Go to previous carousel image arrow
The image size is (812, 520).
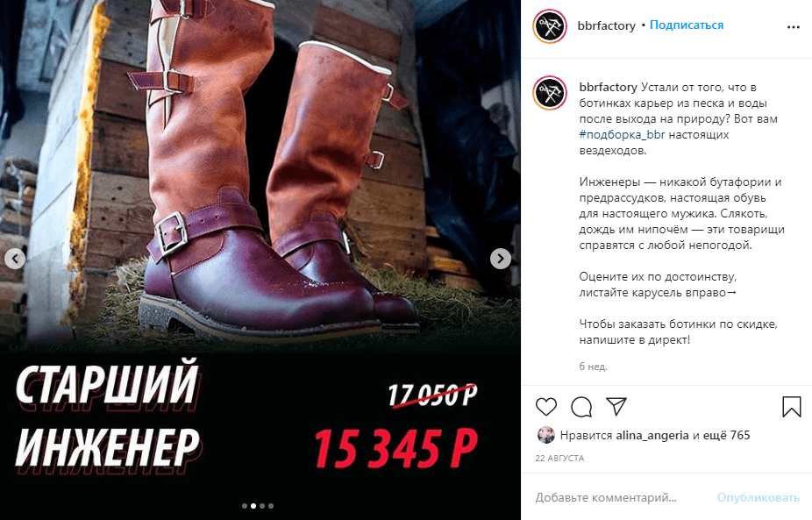pos(15,259)
